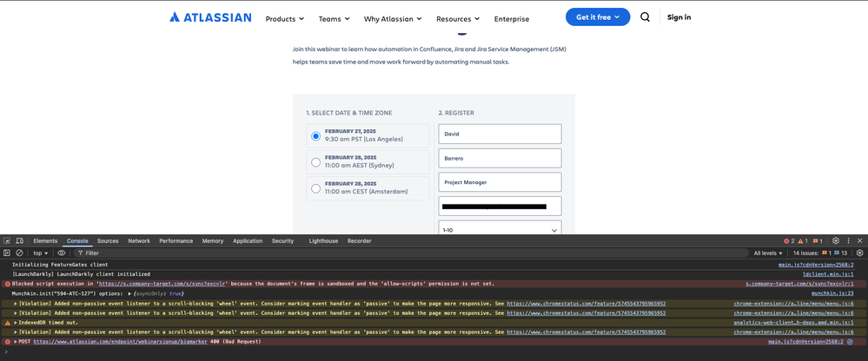Expand the 'IndexedDB timed out' message

16,322
